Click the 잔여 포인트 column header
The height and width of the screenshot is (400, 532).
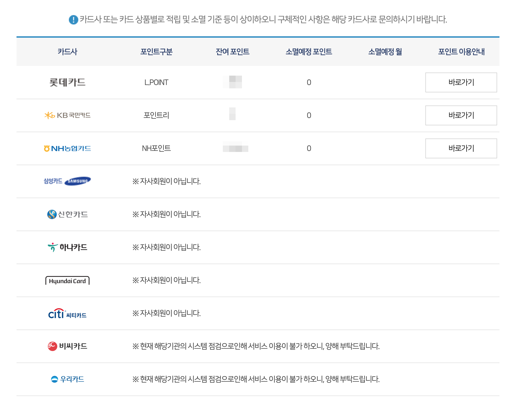pyautogui.click(x=232, y=52)
